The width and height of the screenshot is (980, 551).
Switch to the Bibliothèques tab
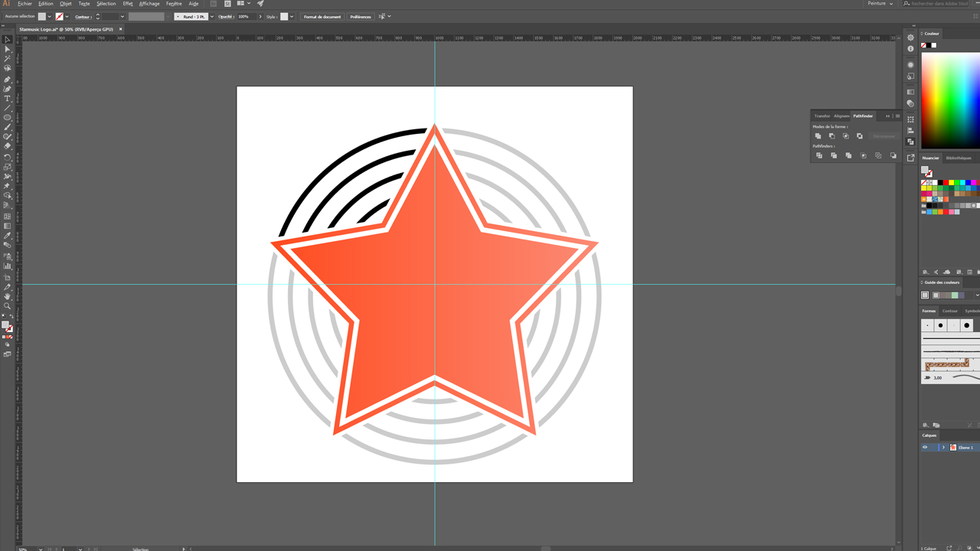tap(959, 158)
